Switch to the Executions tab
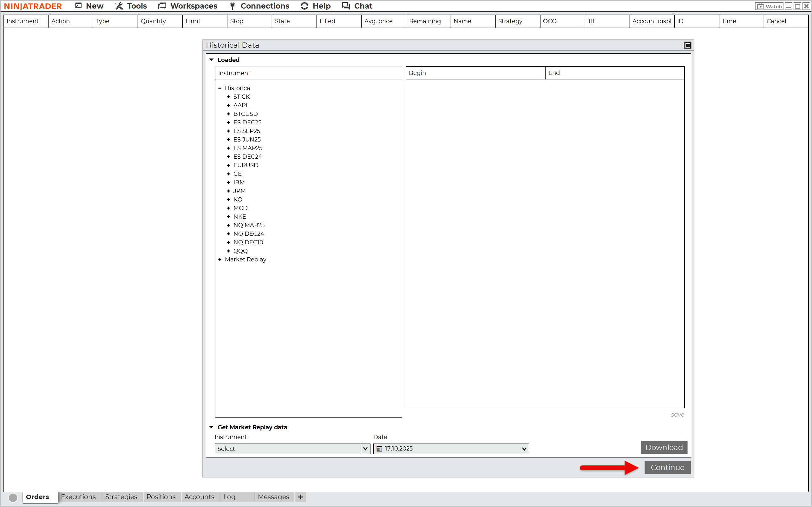812x507 pixels. point(78,497)
